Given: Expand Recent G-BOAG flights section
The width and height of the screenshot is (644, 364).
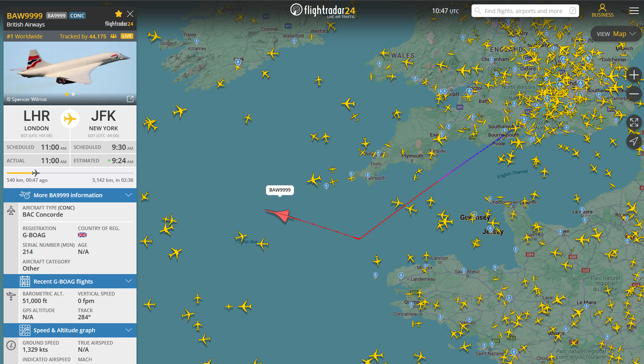Looking at the screenshot, I should [x=70, y=282].
